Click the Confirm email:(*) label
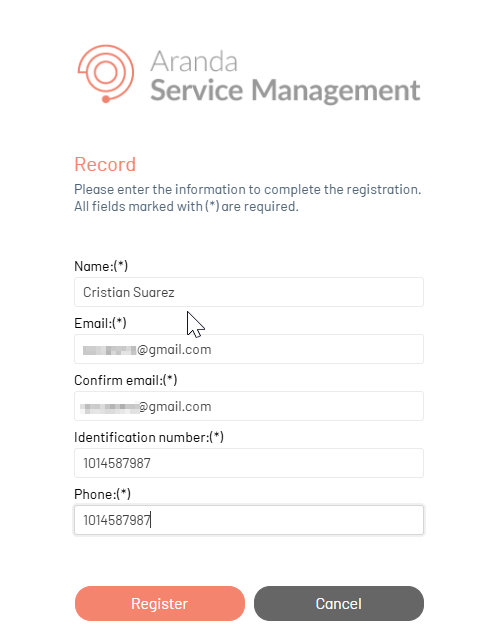The image size is (498, 639). point(126,380)
